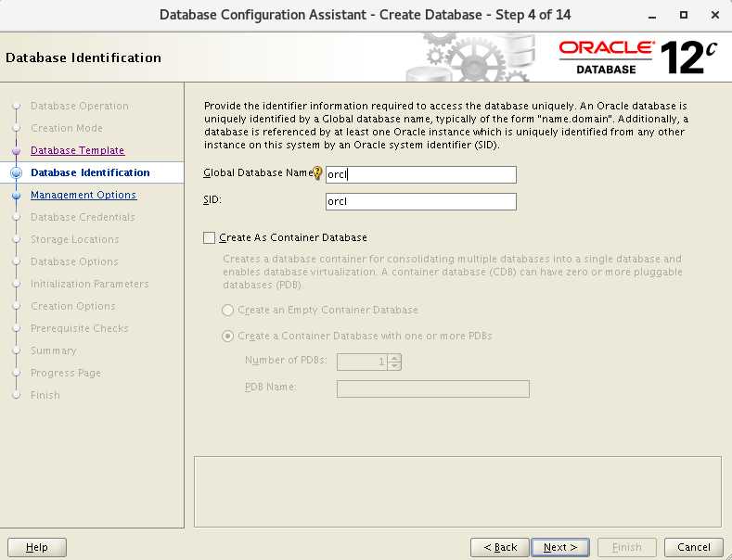Click the Global Database Name label
The image size is (732, 560).
[x=258, y=172]
